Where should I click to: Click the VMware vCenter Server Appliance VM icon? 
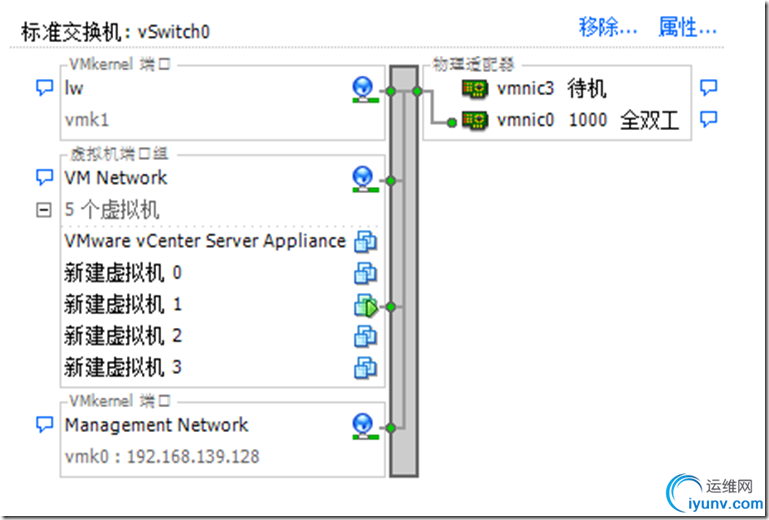pos(365,242)
